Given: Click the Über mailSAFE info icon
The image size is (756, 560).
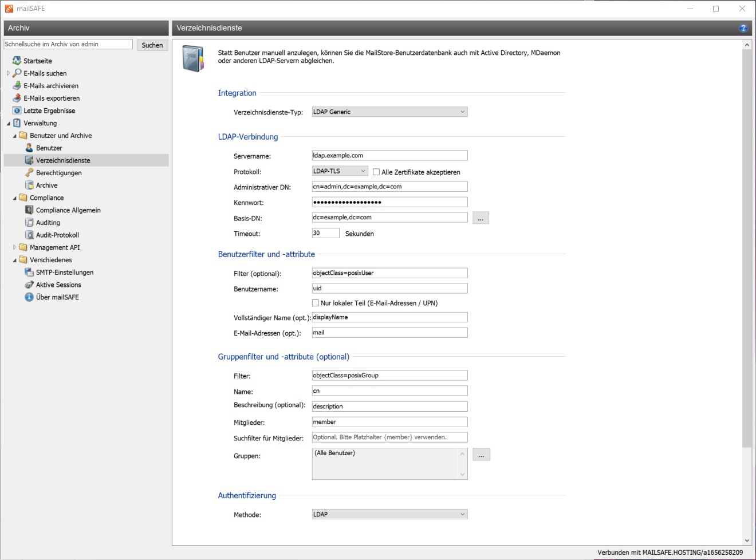Looking at the screenshot, I should [x=29, y=297].
